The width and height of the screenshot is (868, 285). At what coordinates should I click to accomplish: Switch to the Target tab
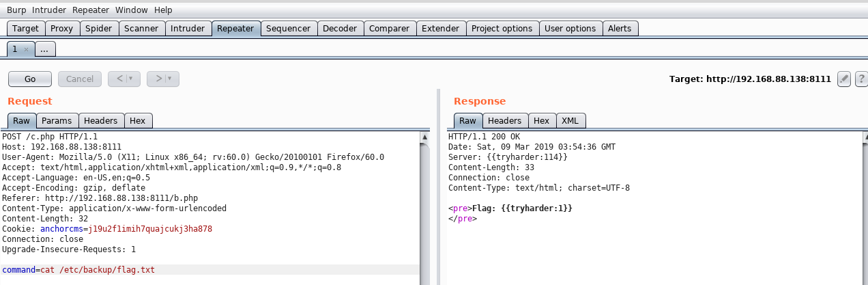(x=26, y=29)
